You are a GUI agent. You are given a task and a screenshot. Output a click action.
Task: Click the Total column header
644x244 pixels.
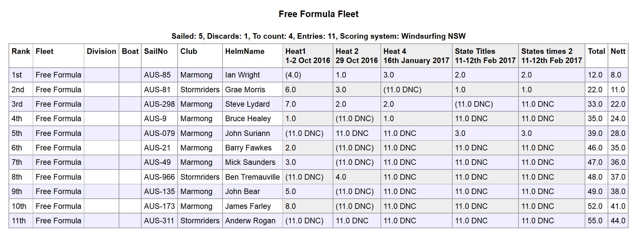point(596,52)
